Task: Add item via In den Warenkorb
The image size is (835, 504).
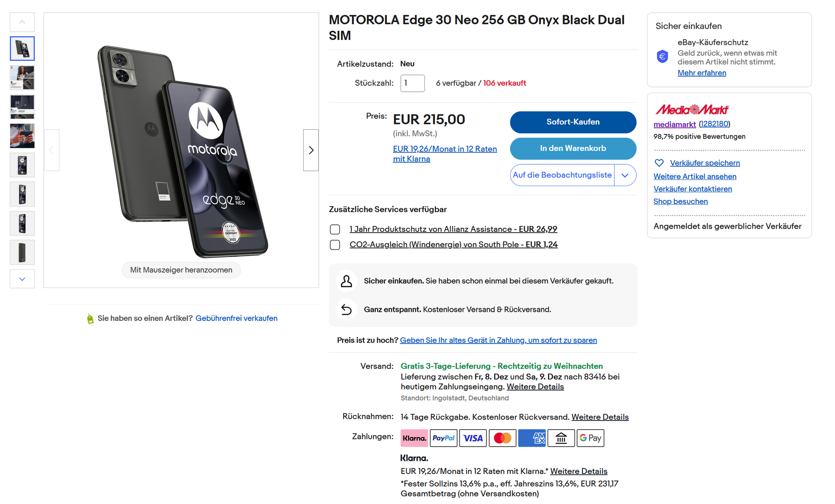Action: [x=573, y=149]
